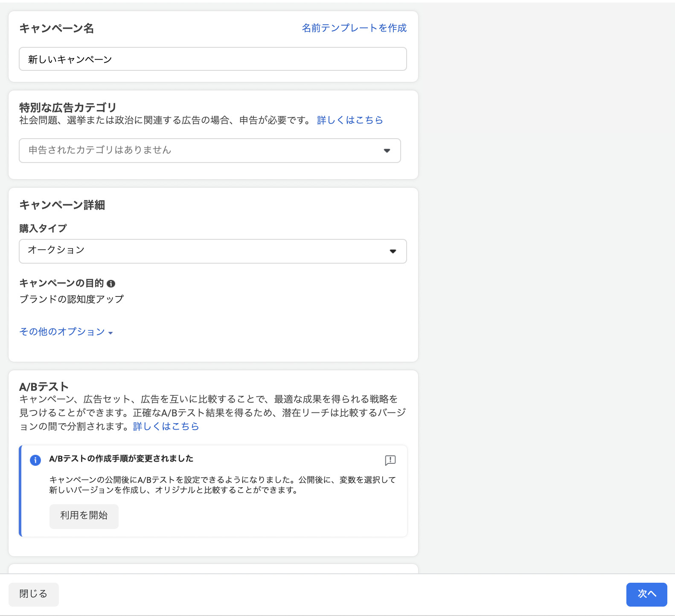Click the ブランドの認知度アップ objective text

click(72, 299)
